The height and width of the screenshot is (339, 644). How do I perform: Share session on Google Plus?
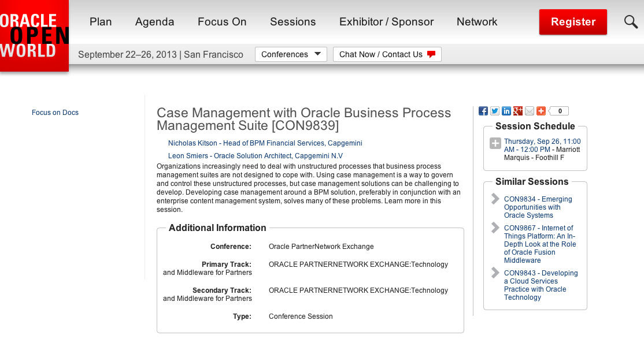click(x=518, y=111)
